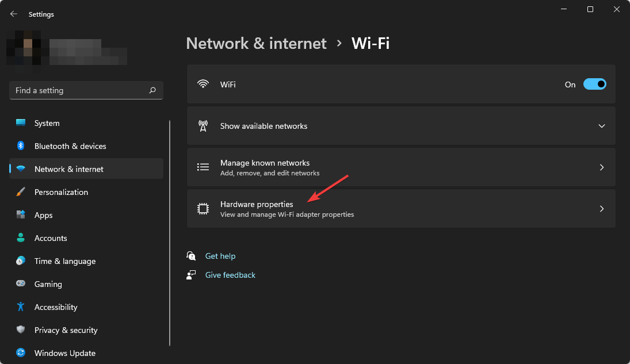The width and height of the screenshot is (630, 364).
Task: Click the Show available networks antenna icon
Action: click(x=203, y=125)
